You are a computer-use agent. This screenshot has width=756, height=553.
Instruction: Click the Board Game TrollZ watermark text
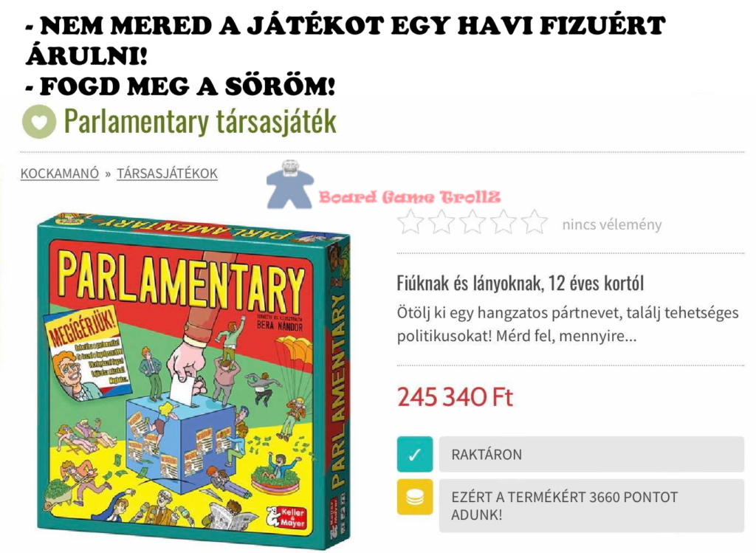(x=410, y=197)
